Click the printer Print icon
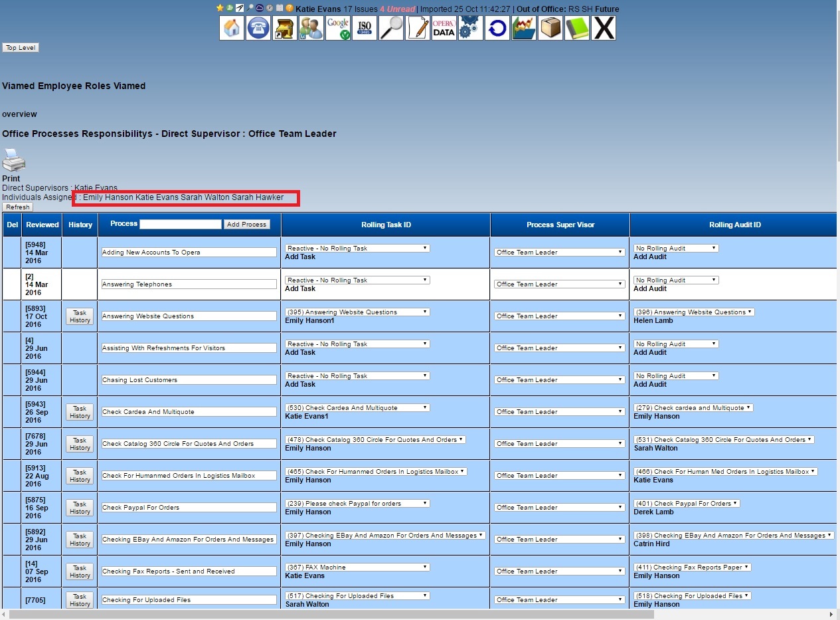The image size is (840, 620). click(13, 161)
